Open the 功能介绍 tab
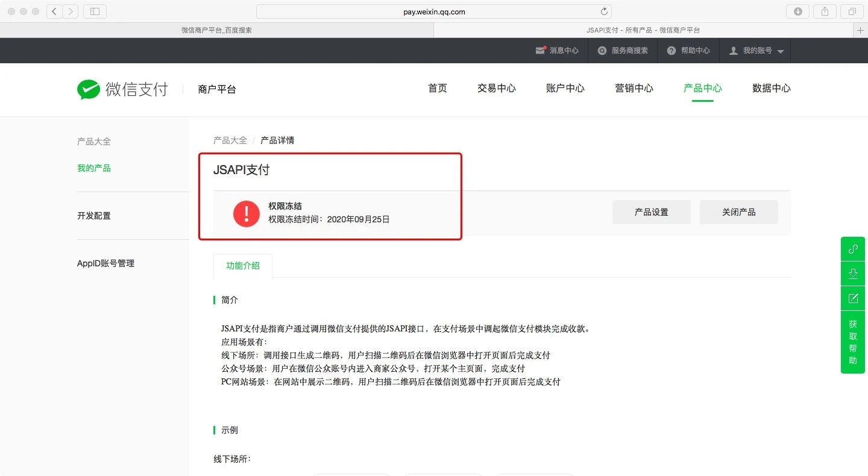 243,266
